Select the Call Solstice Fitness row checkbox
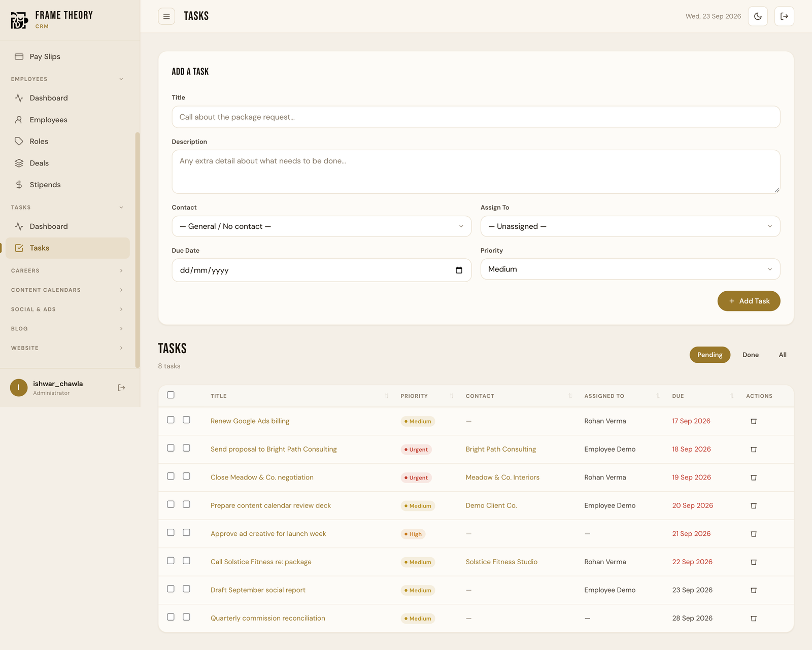The image size is (812, 650). (171, 561)
